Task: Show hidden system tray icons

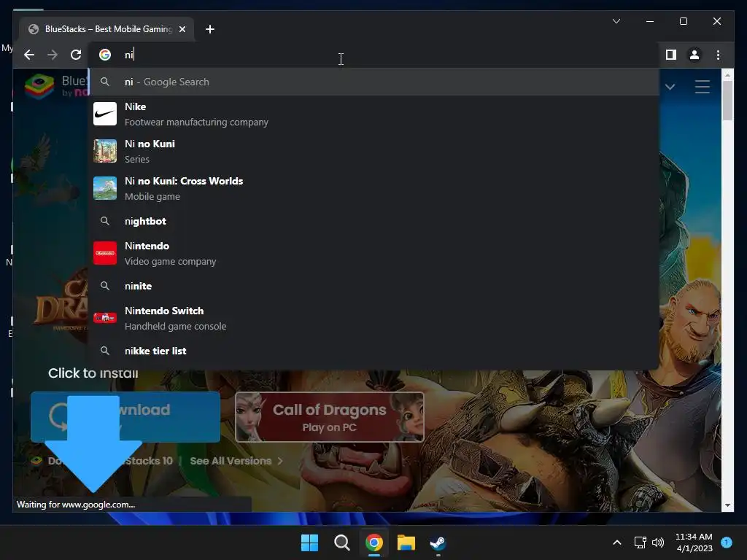Action: pyautogui.click(x=617, y=542)
